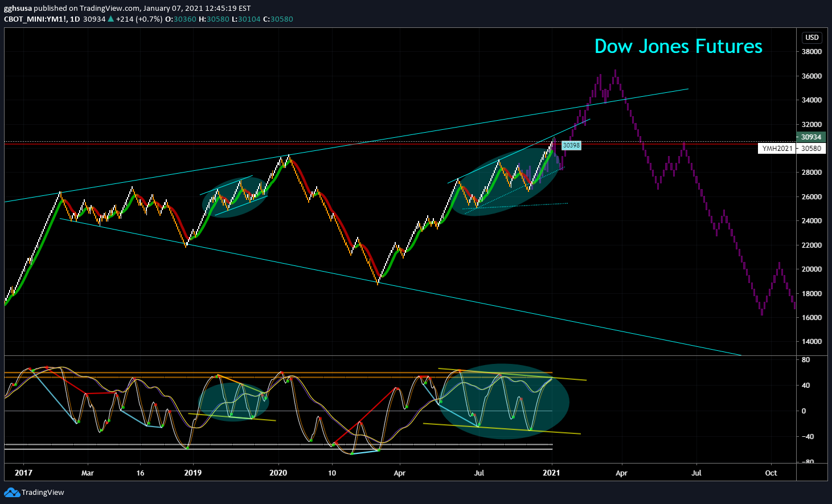
Task: Click the 30398 chart price label
Action: coord(571,145)
